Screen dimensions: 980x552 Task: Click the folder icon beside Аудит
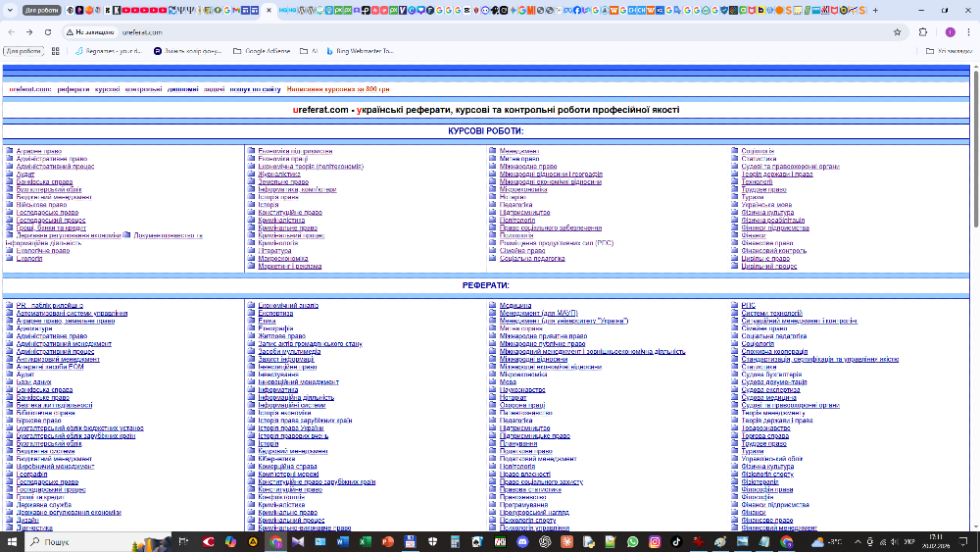coord(9,175)
